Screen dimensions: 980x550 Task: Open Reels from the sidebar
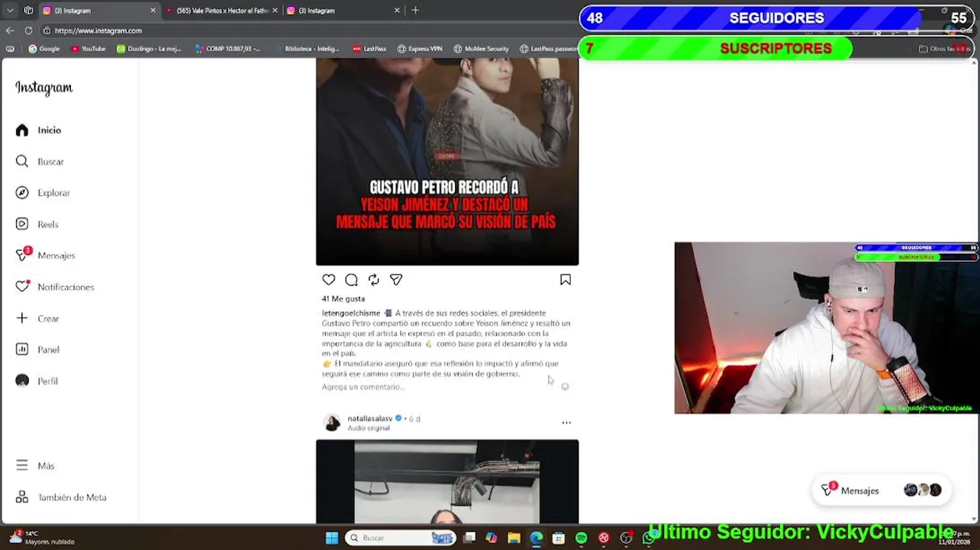(x=39, y=225)
